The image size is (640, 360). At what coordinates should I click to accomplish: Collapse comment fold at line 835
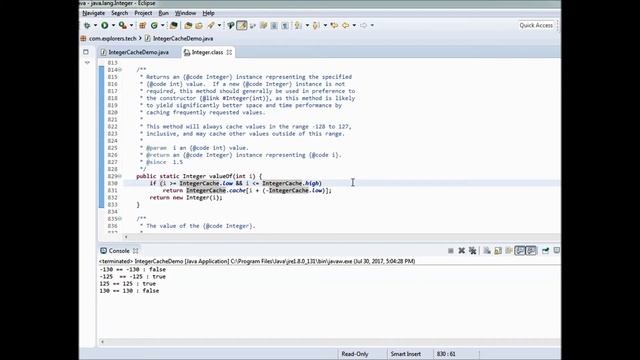[120, 219]
